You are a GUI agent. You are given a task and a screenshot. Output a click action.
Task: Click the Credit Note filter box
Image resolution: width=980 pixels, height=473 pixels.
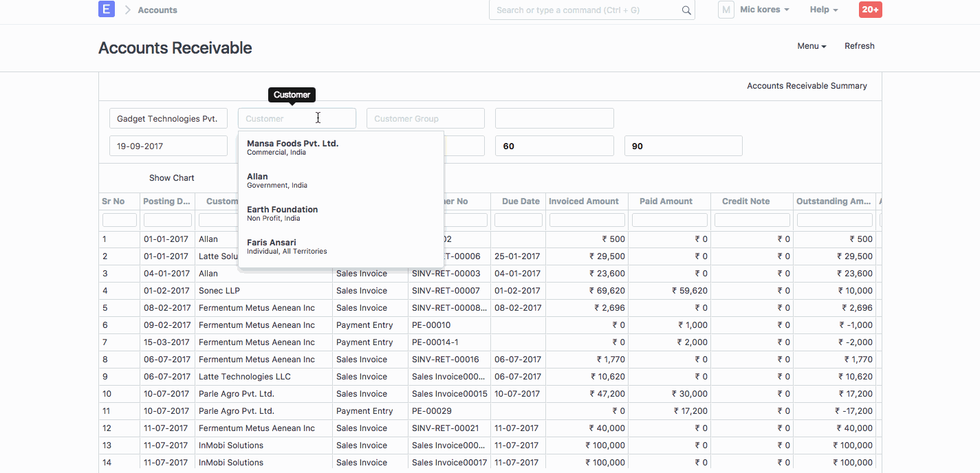[752, 220]
